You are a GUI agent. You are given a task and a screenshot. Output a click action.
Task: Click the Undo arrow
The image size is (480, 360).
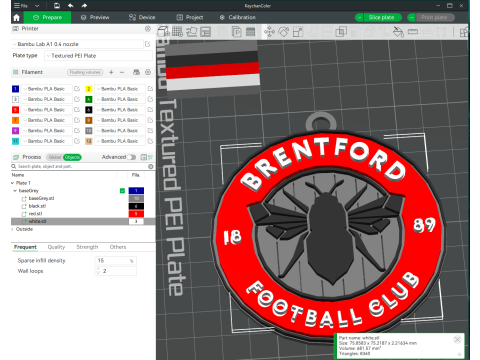(71, 6)
